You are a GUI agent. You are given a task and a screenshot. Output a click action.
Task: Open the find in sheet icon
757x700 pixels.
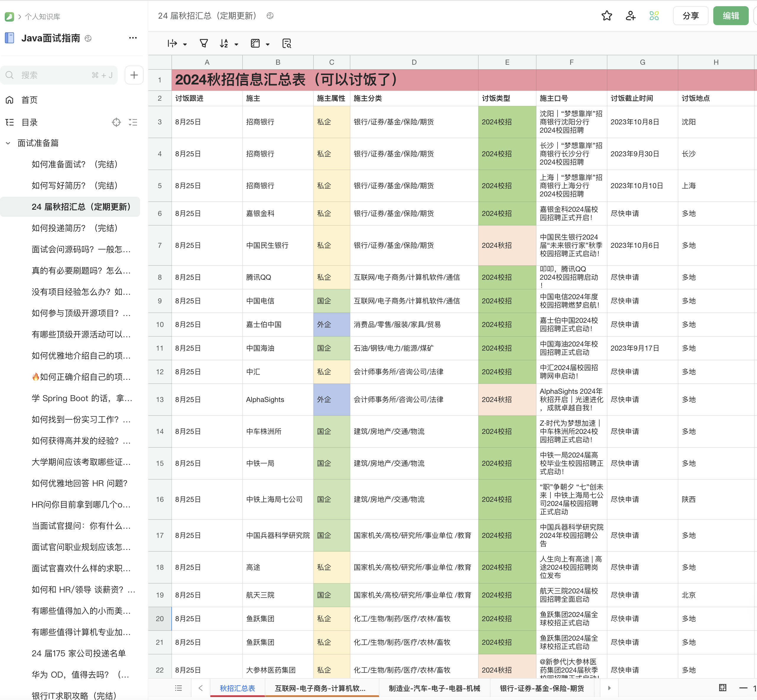click(x=287, y=43)
